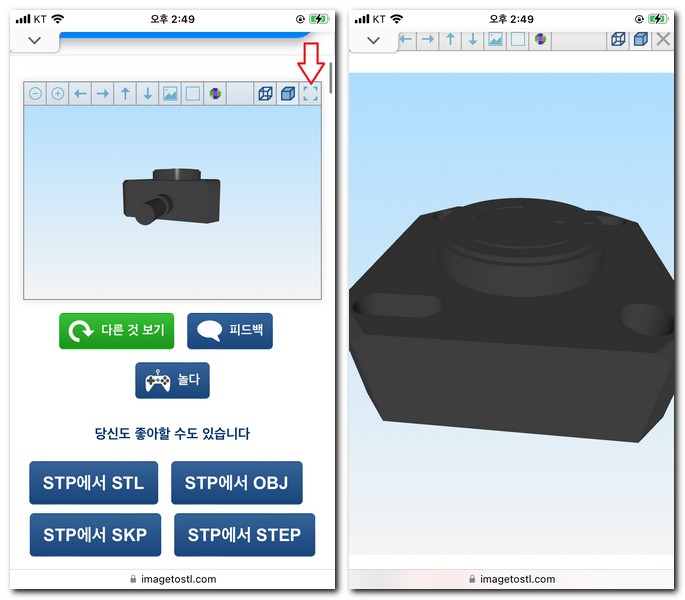The height and width of the screenshot is (600, 685).
Task: Click the '놀다' play button
Action: point(172,381)
